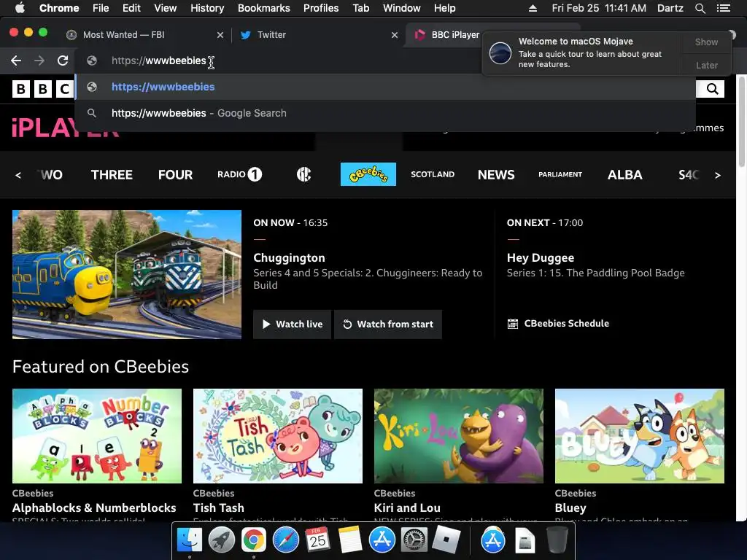Click the Chrome back arrow
This screenshot has width=747, height=560.
click(16, 61)
